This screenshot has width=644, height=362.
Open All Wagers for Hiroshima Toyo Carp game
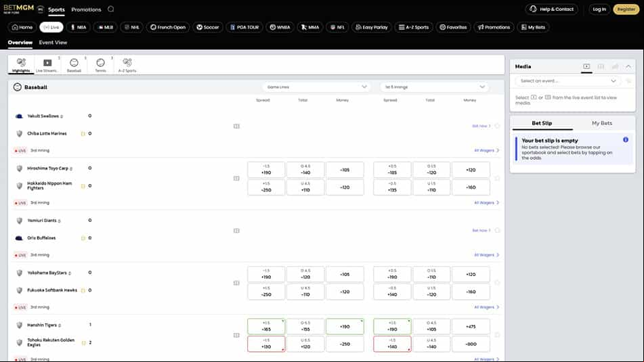[x=487, y=203]
